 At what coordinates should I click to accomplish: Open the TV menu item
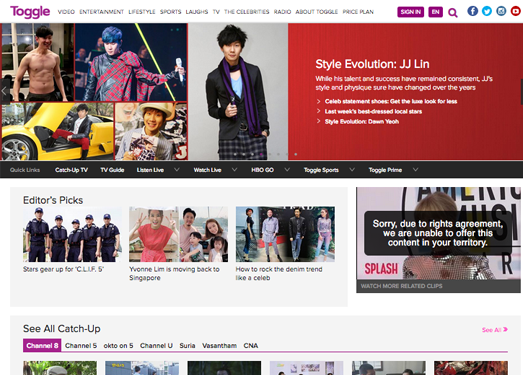pos(216,12)
